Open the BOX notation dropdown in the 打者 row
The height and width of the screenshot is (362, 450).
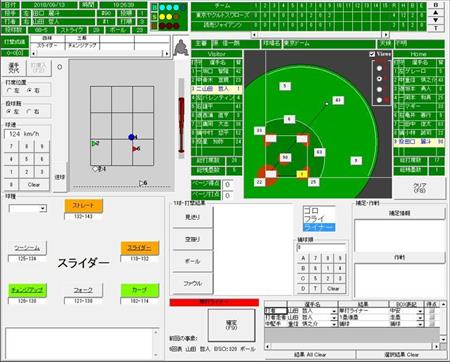click(420, 311)
